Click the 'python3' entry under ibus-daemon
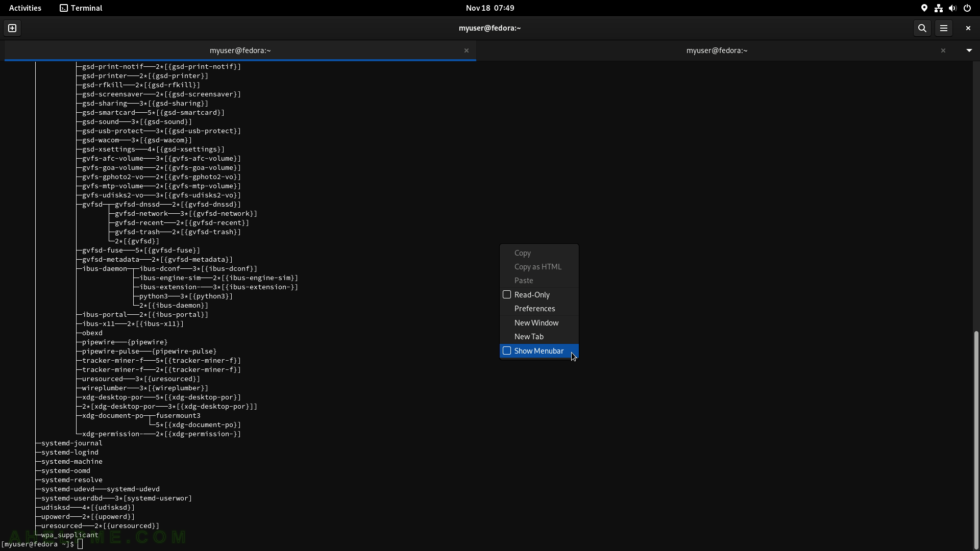The image size is (980, 551). [186, 296]
